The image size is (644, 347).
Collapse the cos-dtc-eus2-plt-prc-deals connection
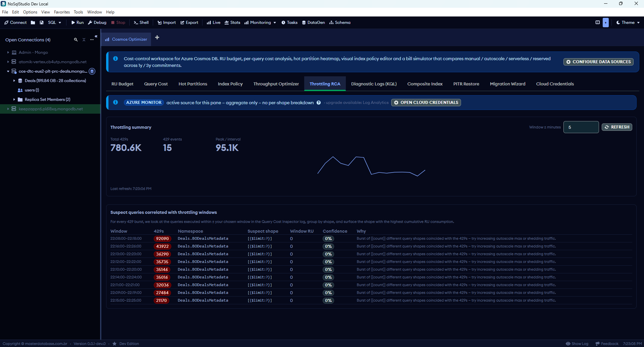(x=8, y=71)
